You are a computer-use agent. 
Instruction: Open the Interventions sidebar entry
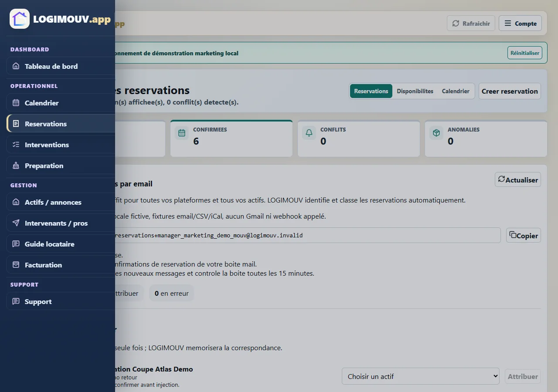(x=61, y=145)
